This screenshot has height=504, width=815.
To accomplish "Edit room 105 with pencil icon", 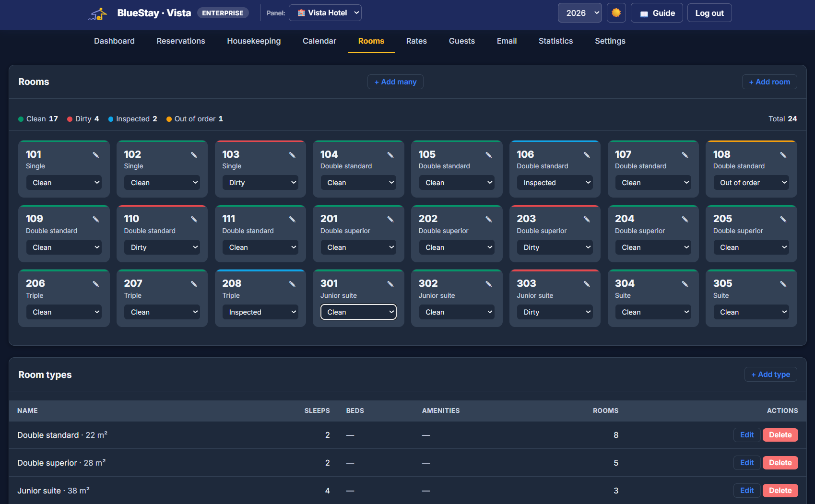I will [x=489, y=155].
